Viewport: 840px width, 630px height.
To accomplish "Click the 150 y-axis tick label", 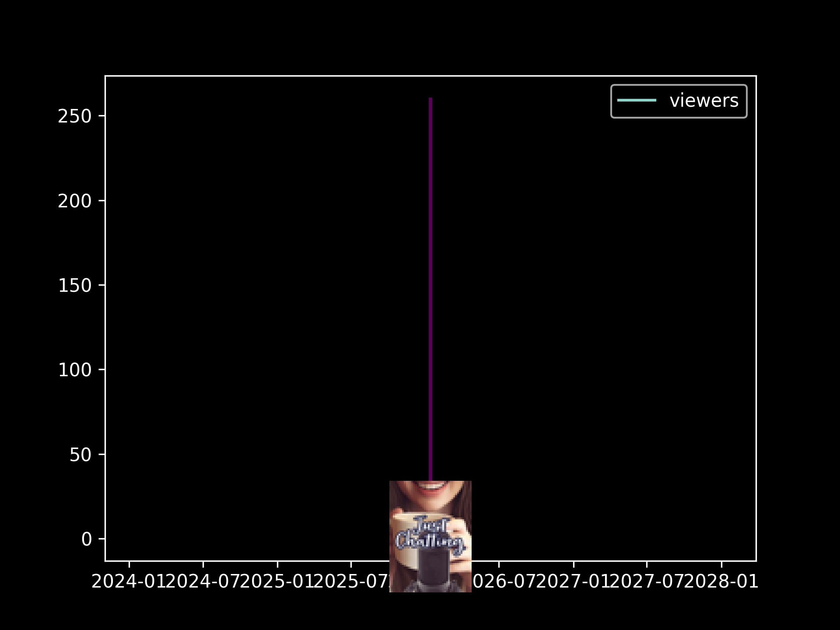I will click(x=74, y=286).
